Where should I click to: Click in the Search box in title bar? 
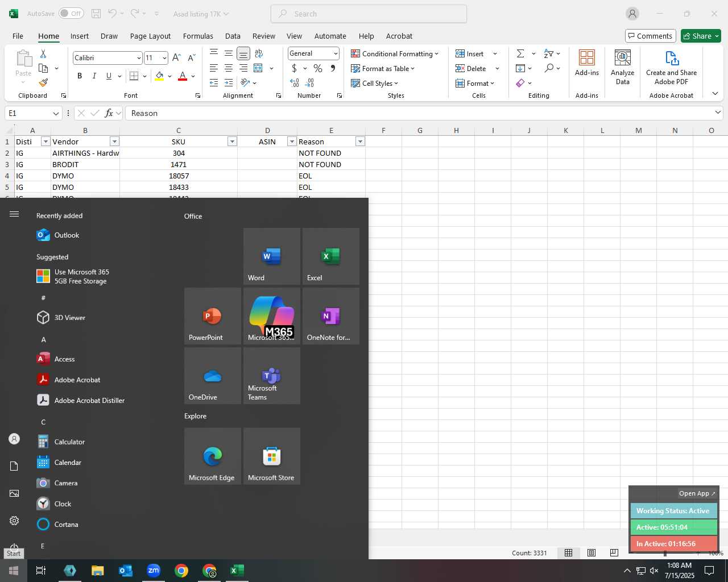click(369, 14)
